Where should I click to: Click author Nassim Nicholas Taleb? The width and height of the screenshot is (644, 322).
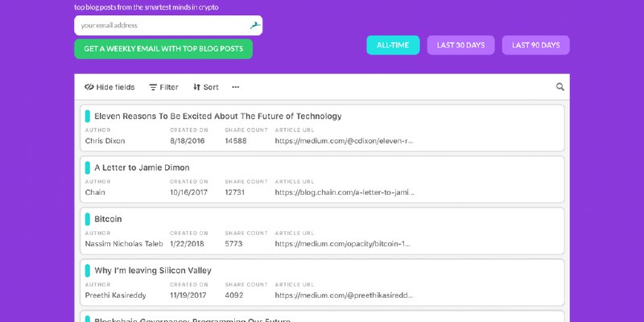124,244
